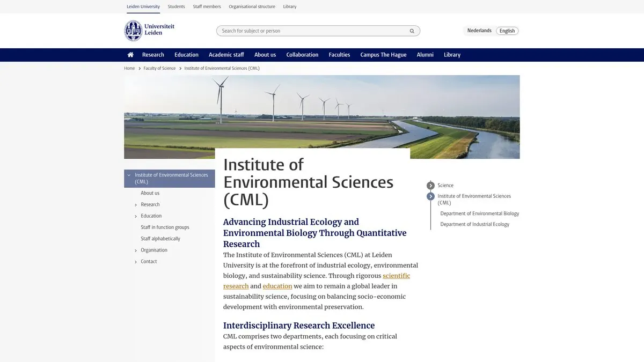Click the circle arrow icon beside Science
The width and height of the screenshot is (644, 362).
click(430, 186)
